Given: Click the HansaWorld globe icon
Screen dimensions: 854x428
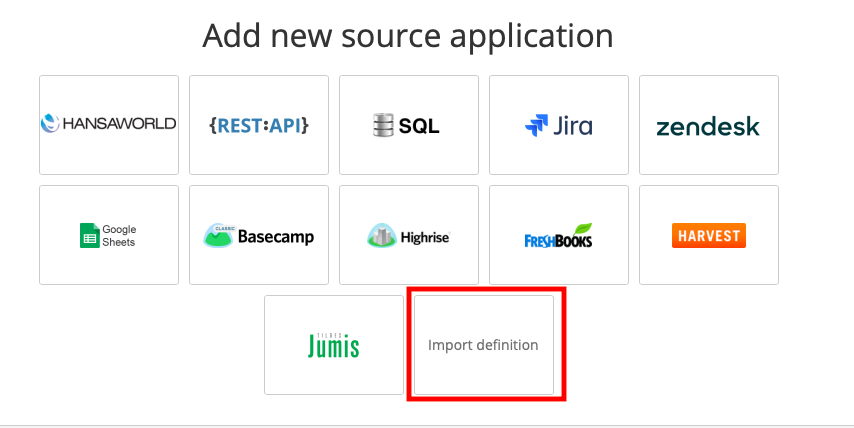Looking at the screenshot, I should coord(50,124).
